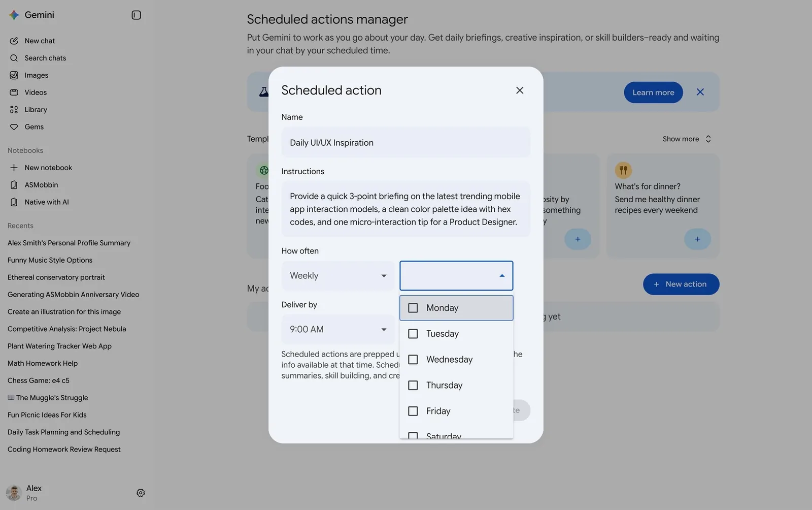Check the Tuesday checkbox
812x510 pixels.
[413, 334]
